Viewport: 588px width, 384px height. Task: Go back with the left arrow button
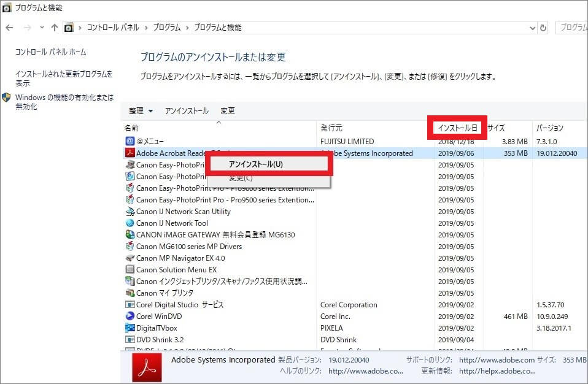pos(9,28)
